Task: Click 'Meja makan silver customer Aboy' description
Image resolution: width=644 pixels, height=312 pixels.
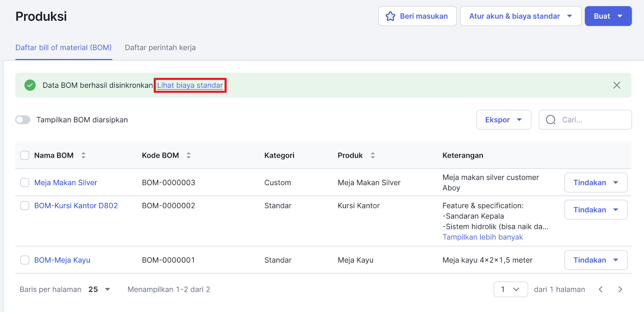Action: 491,183
